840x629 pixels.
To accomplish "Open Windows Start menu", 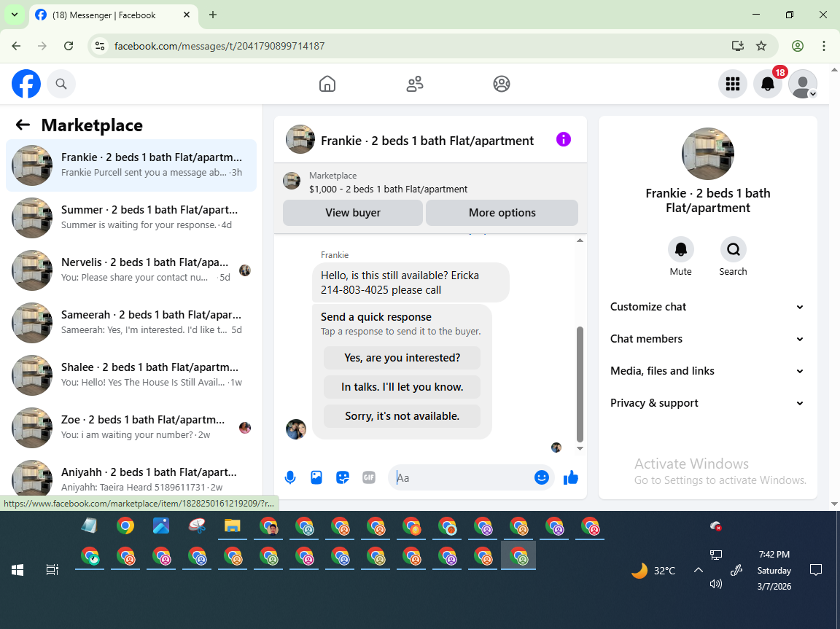I will [17, 570].
